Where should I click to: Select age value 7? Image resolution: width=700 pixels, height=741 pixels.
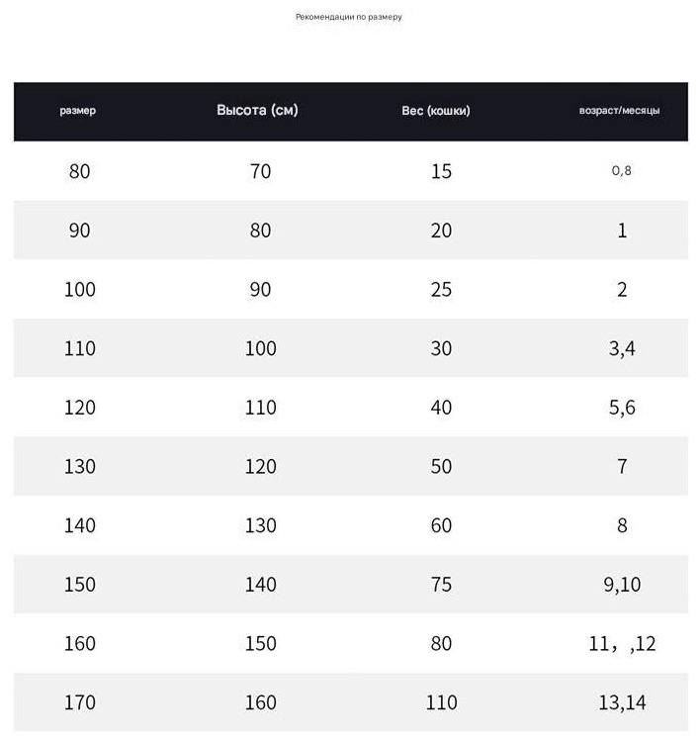point(622,466)
